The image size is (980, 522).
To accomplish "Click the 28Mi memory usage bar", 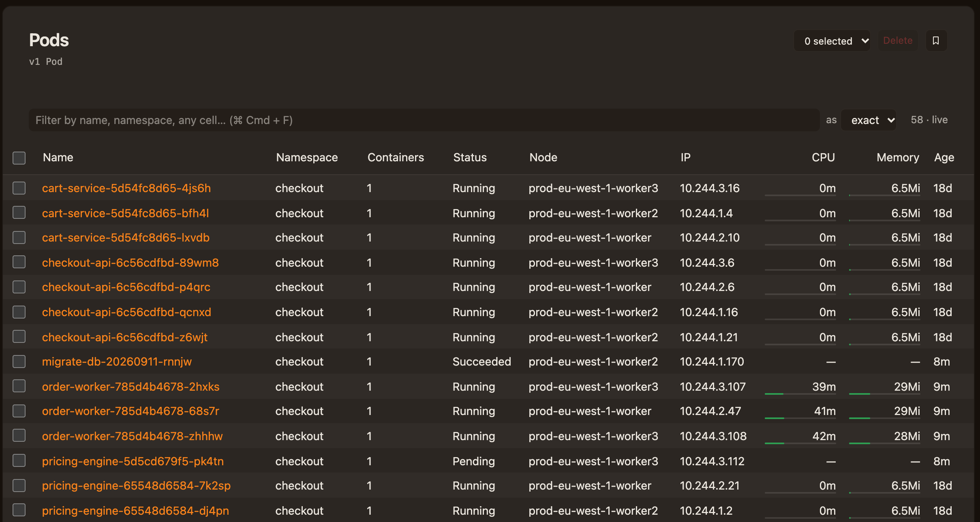I will (x=884, y=443).
